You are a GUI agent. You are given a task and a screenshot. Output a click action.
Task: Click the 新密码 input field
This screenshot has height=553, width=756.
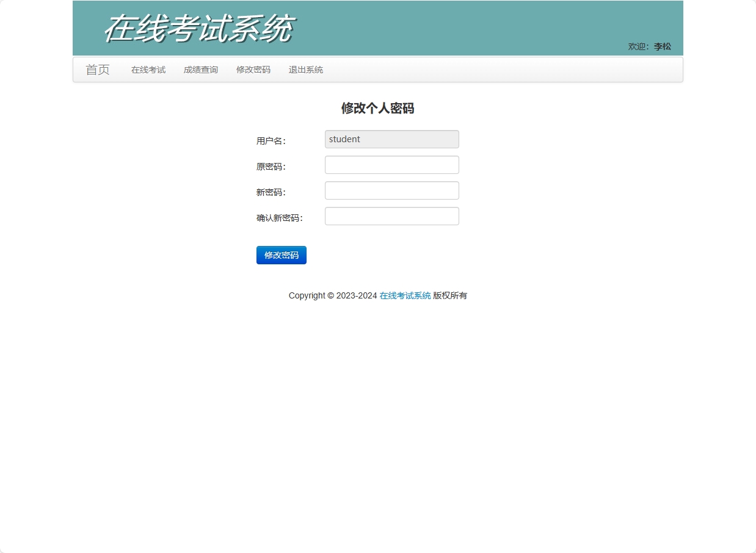(391, 190)
